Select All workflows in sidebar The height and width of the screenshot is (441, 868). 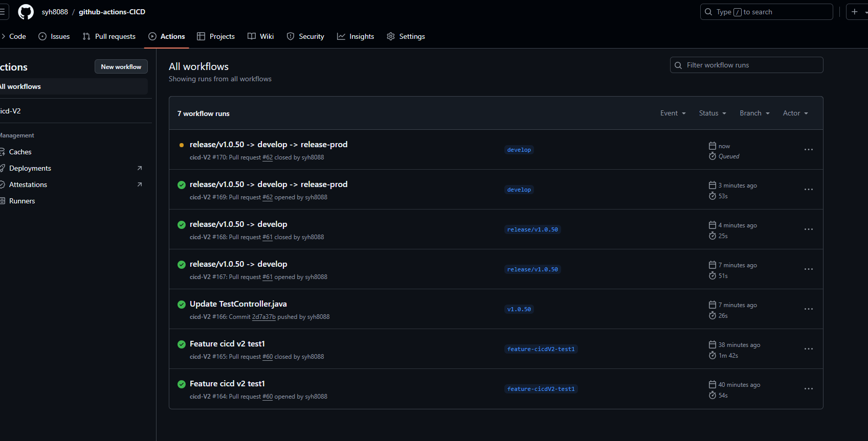tap(74, 86)
